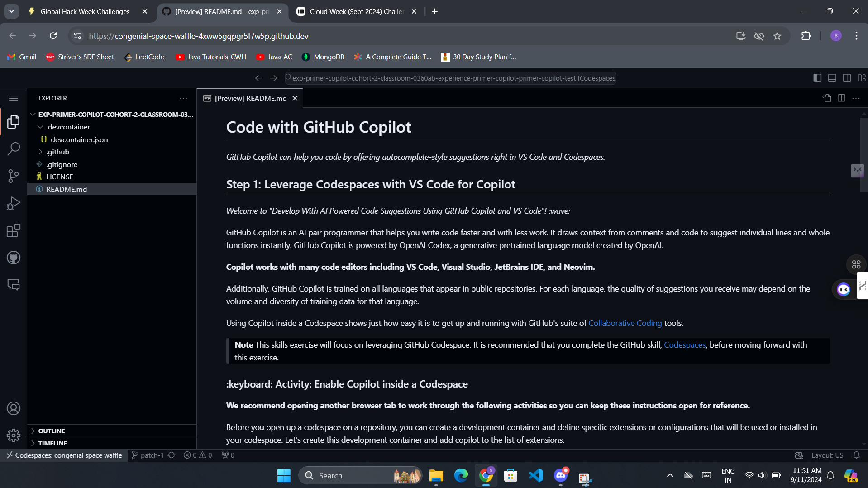Open the Copilot Chat view

(x=14, y=285)
